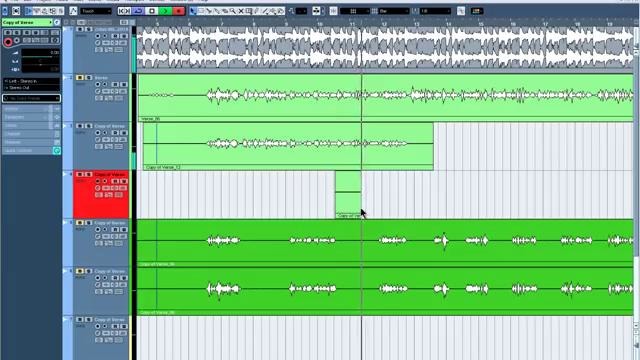
Task: Expand arrow on track 6 row
Action: pyautogui.click(x=64, y=271)
